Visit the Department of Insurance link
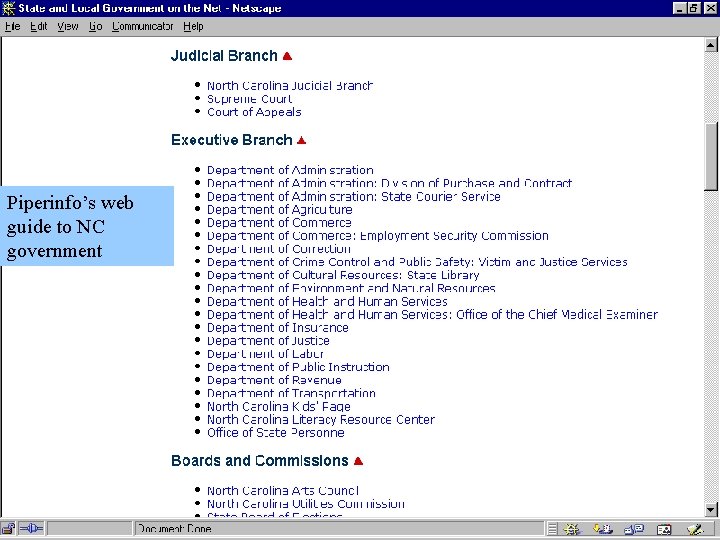This screenshot has width=720, height=540. click(277, 328)
